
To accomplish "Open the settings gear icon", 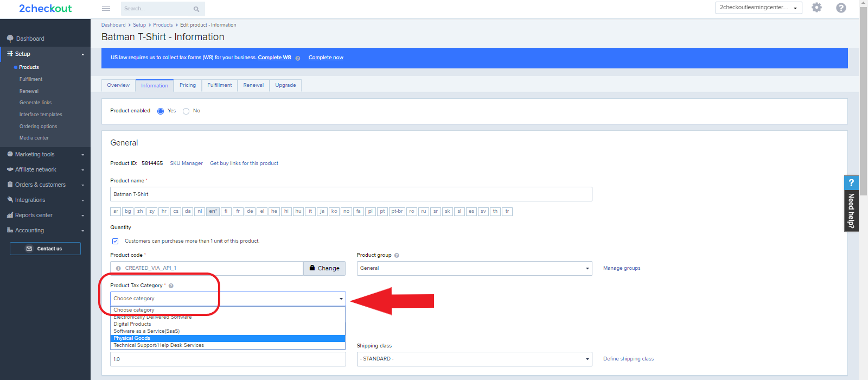I will [816, 8].
